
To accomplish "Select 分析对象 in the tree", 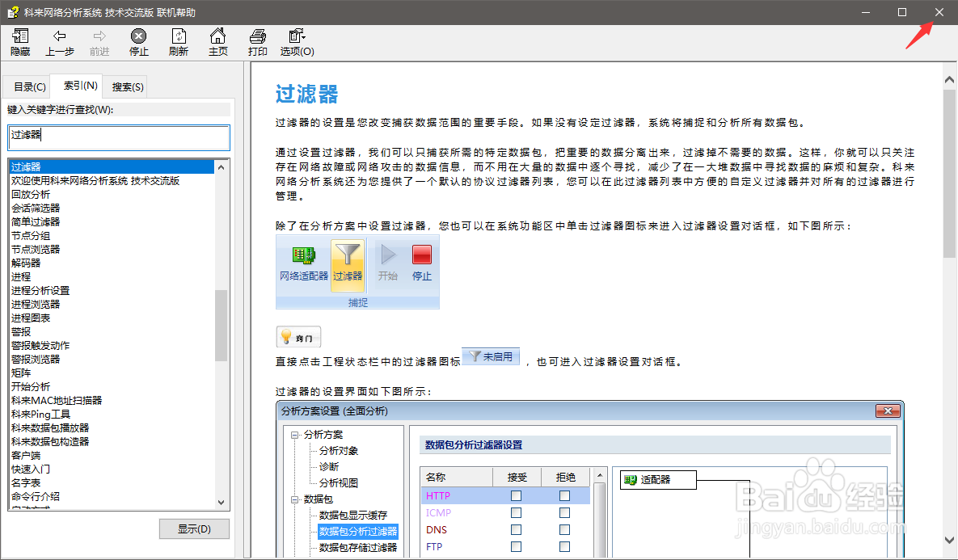I will (x=339, y=451).
